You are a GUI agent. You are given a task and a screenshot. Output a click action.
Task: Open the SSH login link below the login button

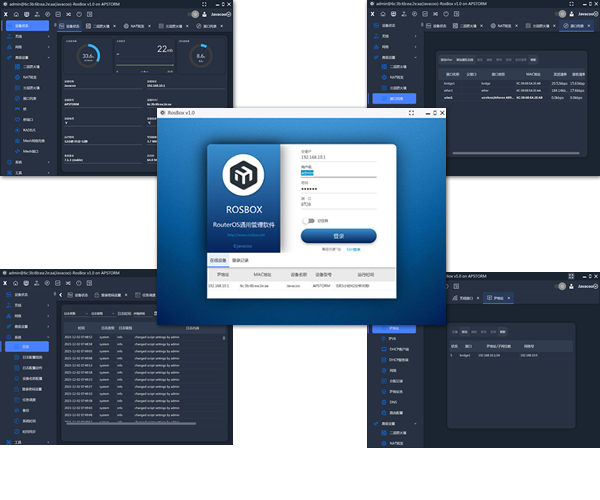pyautogui.click(x=353, y=249)
